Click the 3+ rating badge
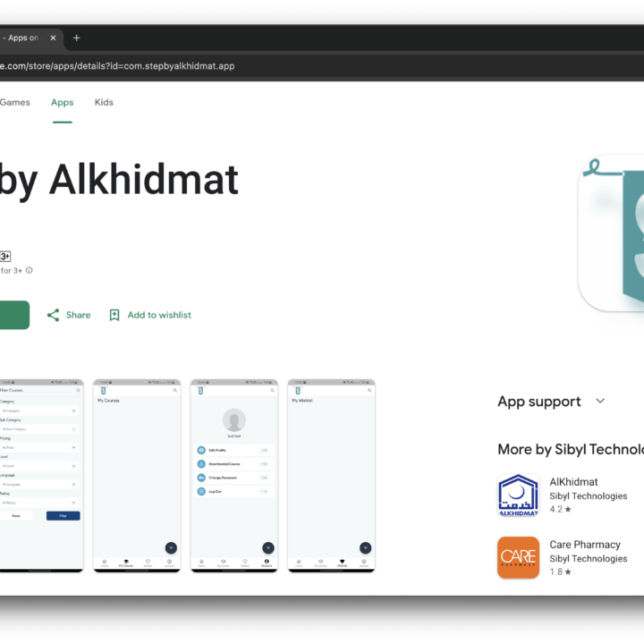This screenshot has width=644, height=644. 5,257
